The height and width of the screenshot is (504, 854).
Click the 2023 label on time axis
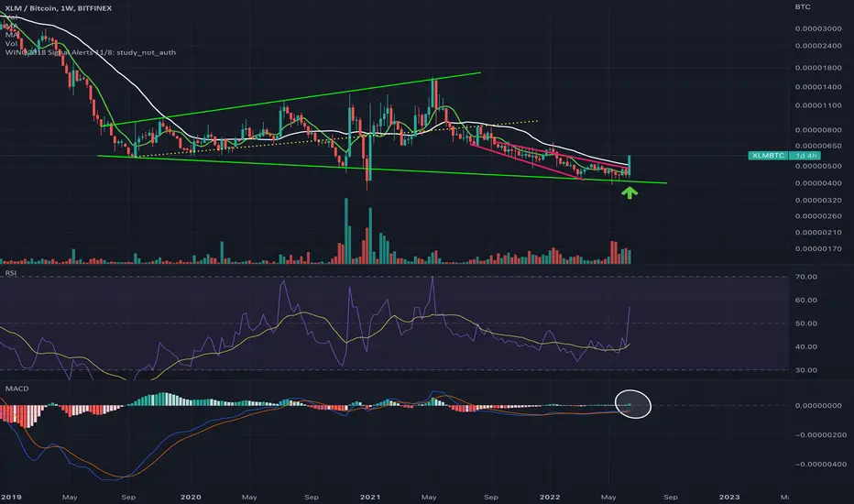click(729, 497)
